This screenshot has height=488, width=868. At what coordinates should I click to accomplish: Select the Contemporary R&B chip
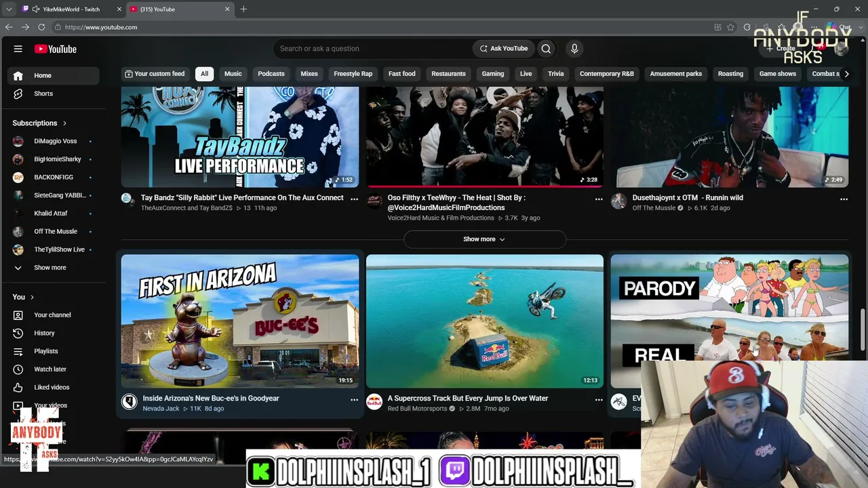click(x=607, y=74)
